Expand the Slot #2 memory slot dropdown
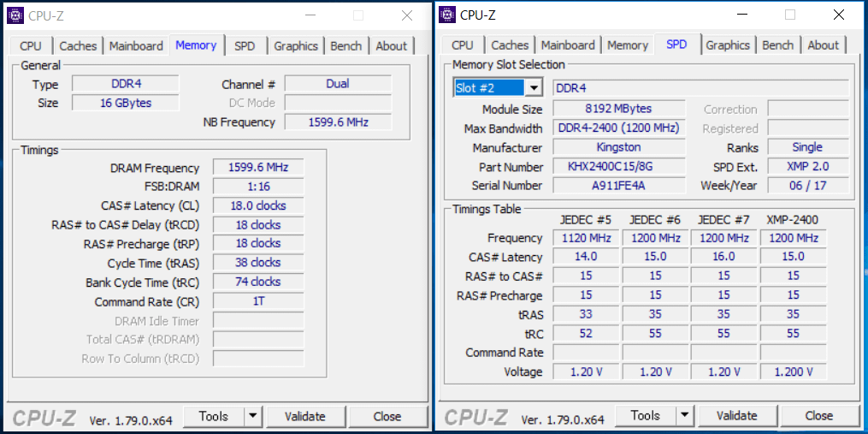 534,87
